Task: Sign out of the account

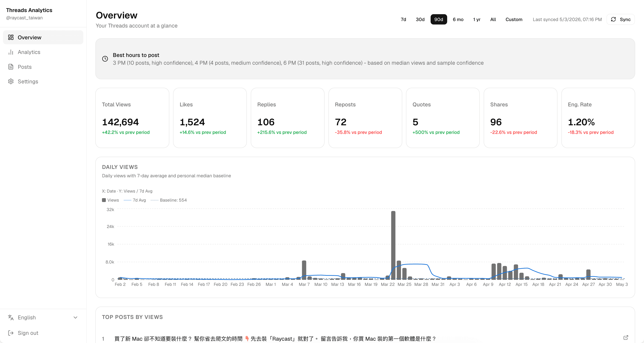Action: [43, 333]
